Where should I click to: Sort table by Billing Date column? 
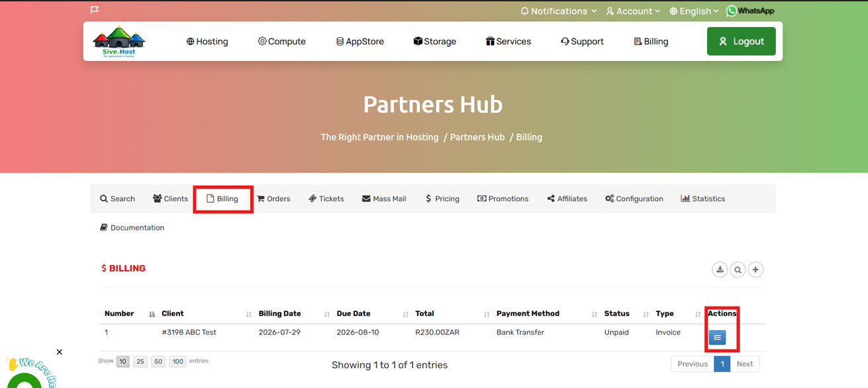pyautogui.click(x=294, y=314)
